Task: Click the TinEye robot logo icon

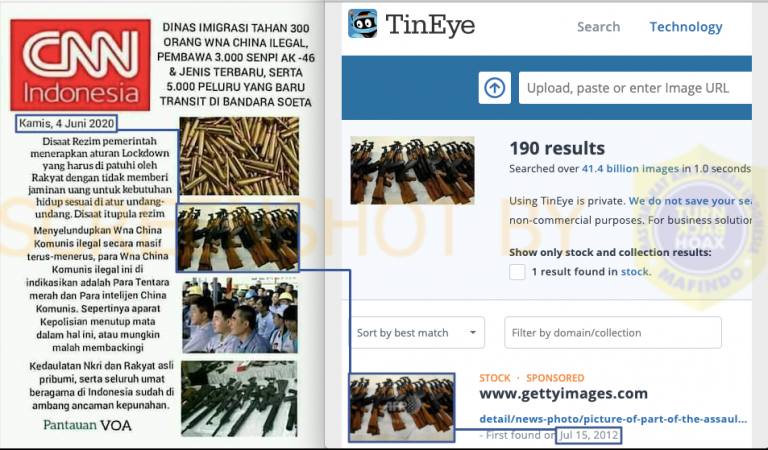Action: 362,24
